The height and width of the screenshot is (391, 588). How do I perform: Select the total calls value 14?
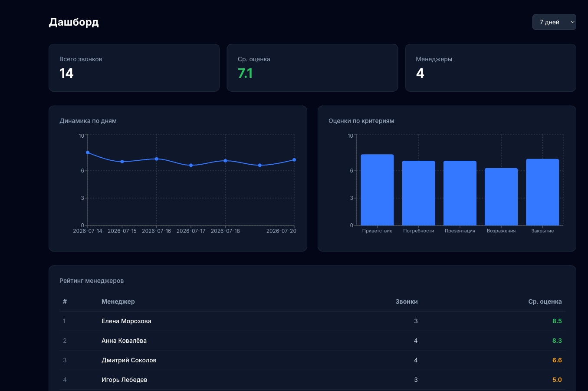point(66,73)
